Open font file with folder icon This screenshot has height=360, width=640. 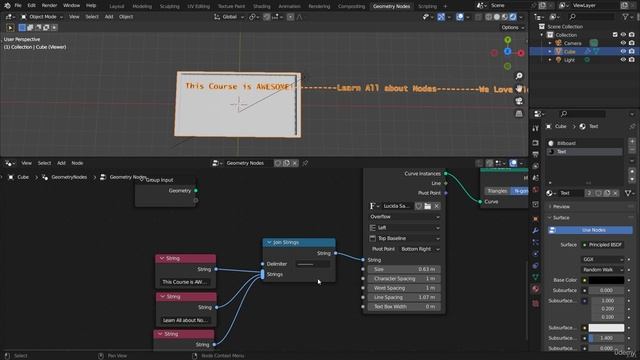click(x=427, y=206)
